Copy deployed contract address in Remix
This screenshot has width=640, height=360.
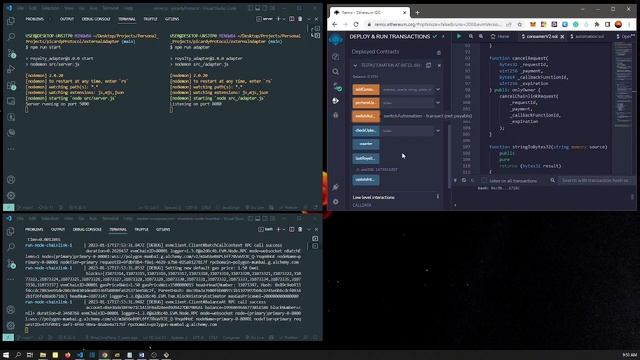pos(429,65)
